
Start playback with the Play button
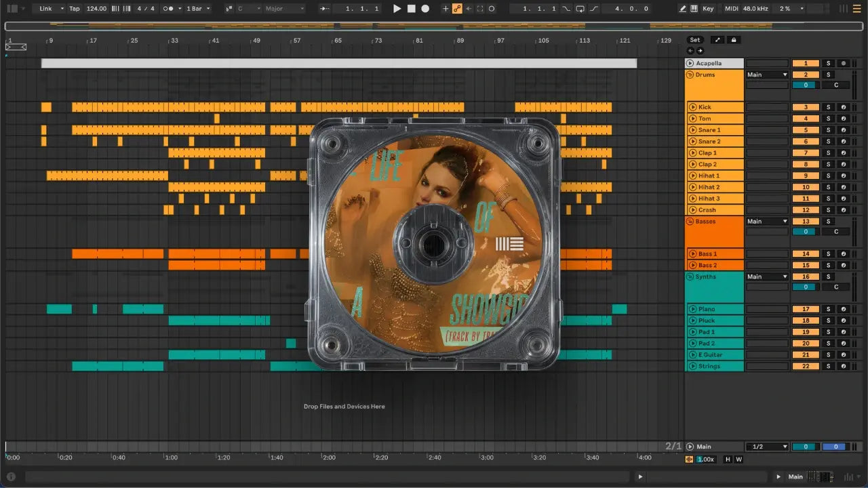click(x=397, y=9)
